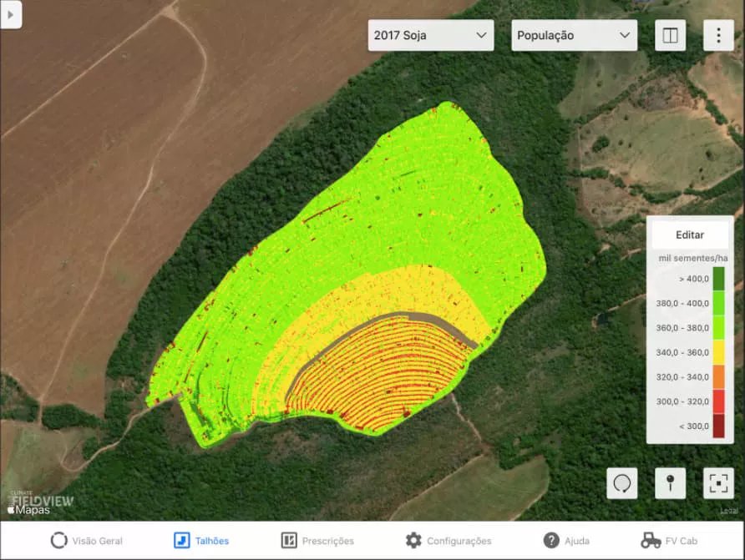Drop a pin marker on the map
This screenshot has width=745, height=560.
click(670, 483)
